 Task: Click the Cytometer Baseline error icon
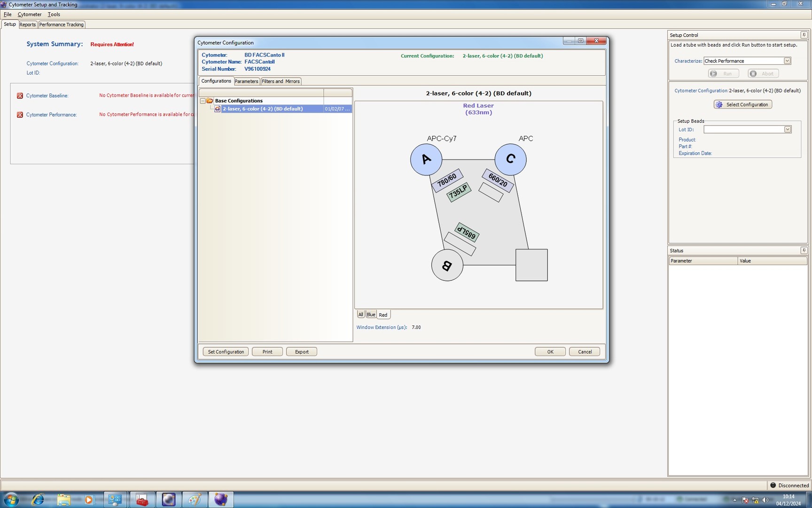(x=20, y=95)
